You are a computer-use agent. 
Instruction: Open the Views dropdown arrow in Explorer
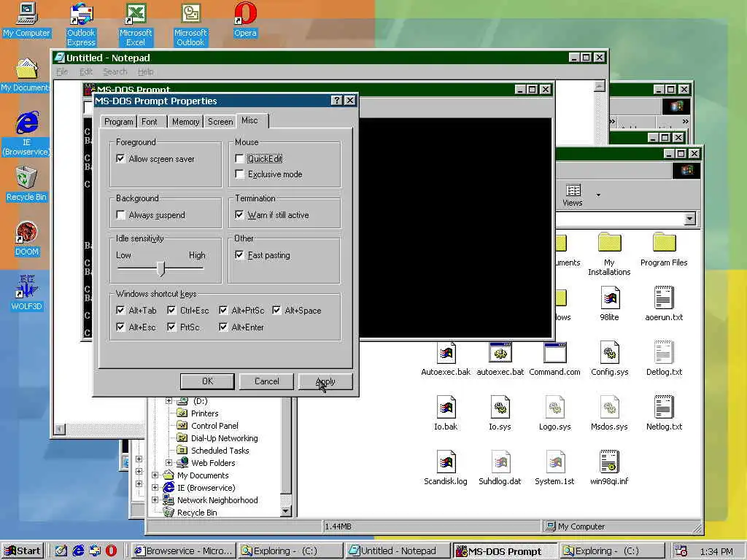pyautogui.click(x=598, y=195)
